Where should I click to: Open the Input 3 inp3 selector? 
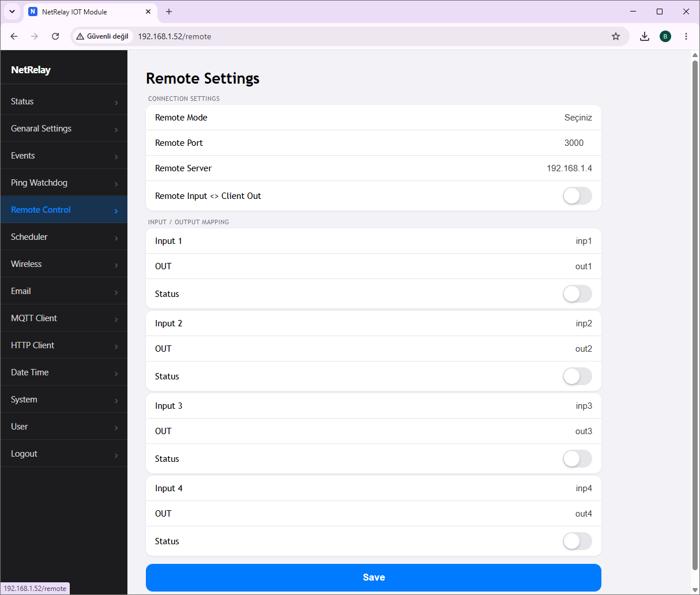pyautogui.click(x=584, y=406)
